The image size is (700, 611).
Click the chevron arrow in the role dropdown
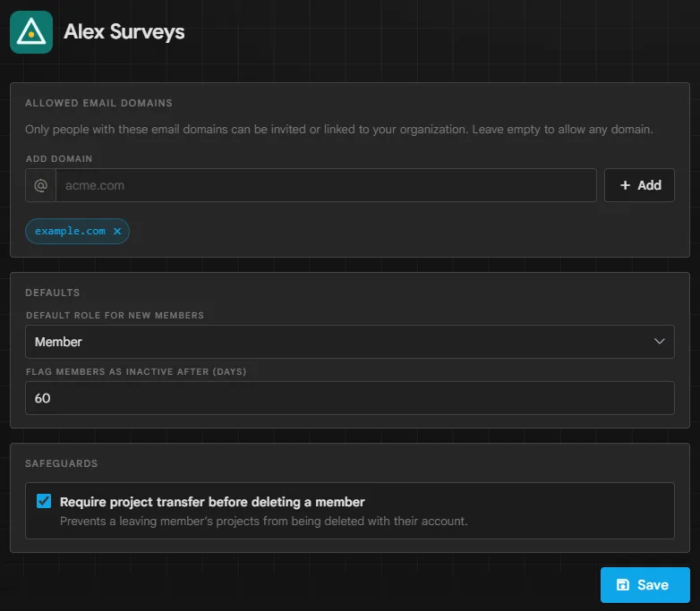pos(660,342)
